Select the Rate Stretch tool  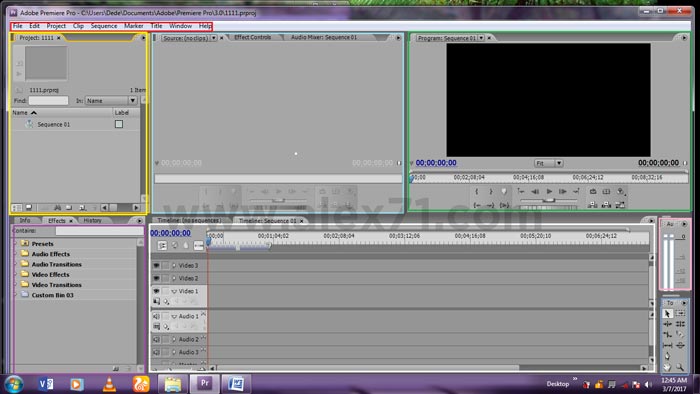(x=667, y=335)
